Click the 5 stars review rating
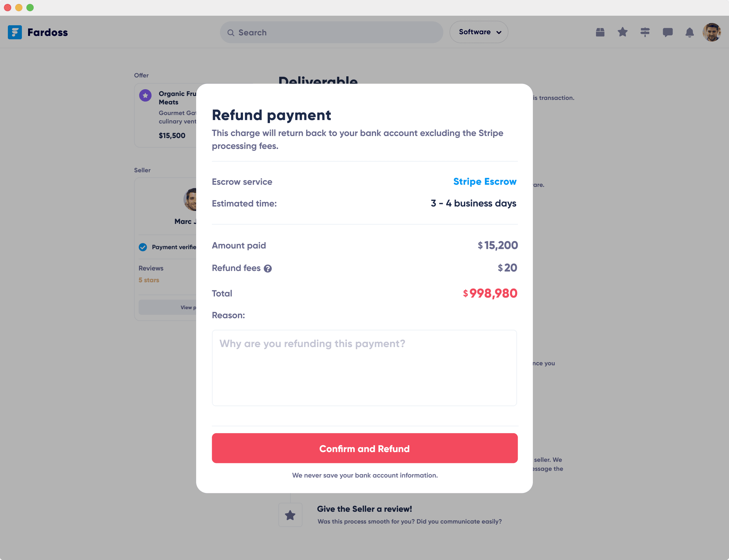The image size is (729, 560). (149, 280)
